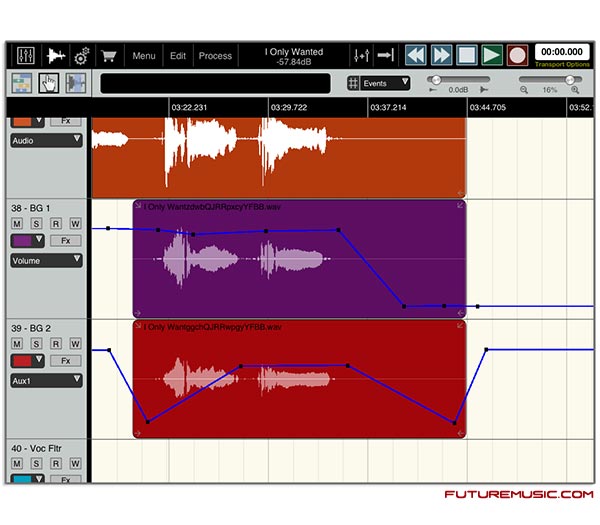Select track name 38 - BG 1
Image resolution: width=600 pixels, height=525 pixels.
click(x=31, y=208)
